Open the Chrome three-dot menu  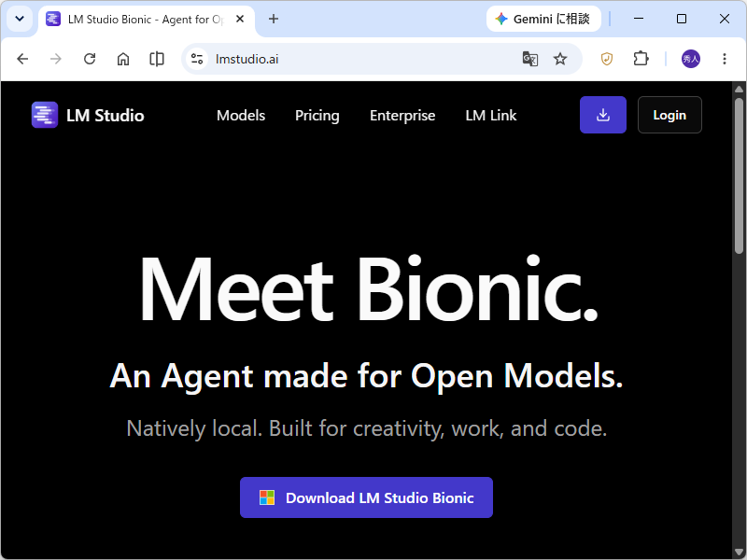725,59
